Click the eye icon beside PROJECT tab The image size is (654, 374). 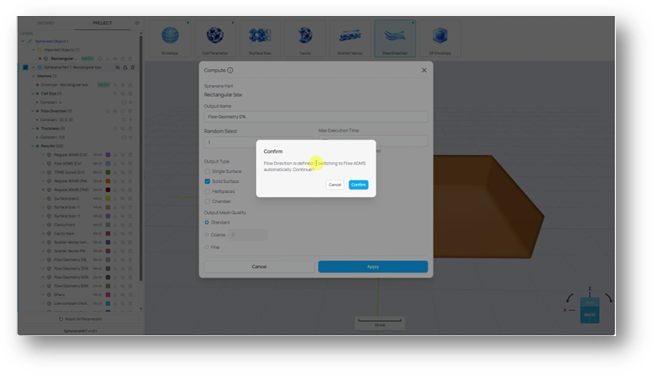pos(137,23)
